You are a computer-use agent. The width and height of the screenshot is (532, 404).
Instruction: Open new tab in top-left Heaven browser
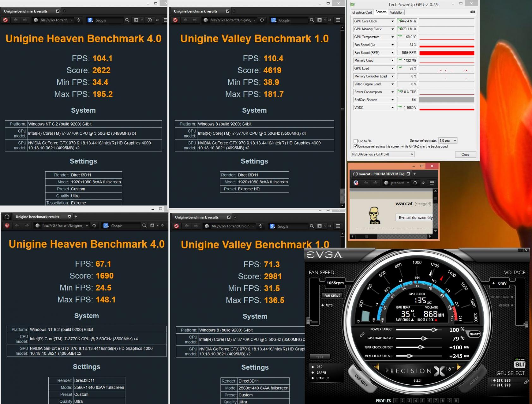(x=64, y=11)
